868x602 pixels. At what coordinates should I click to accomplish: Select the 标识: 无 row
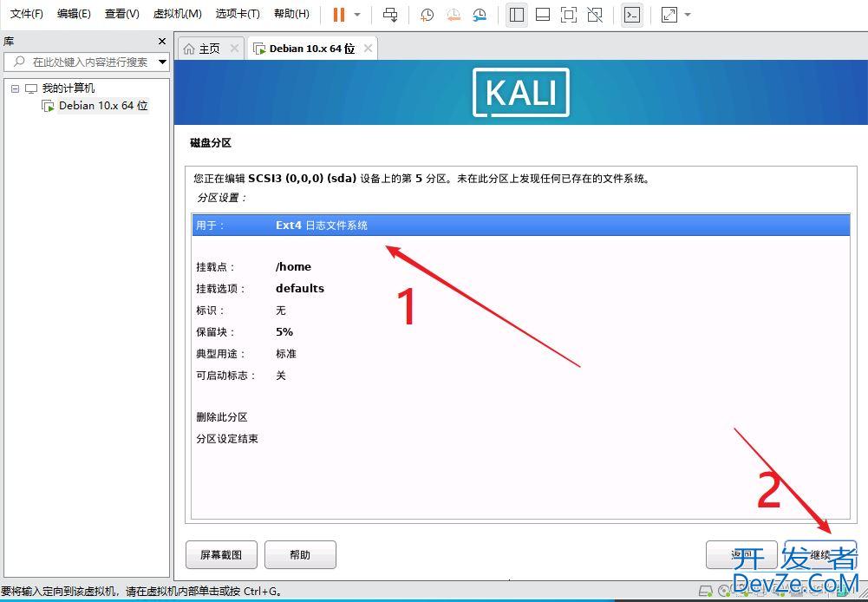coord(521,311)
